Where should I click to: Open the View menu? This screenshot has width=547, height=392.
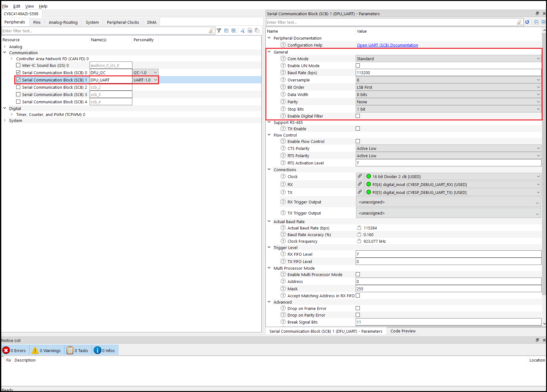click(x=29, y=6)
